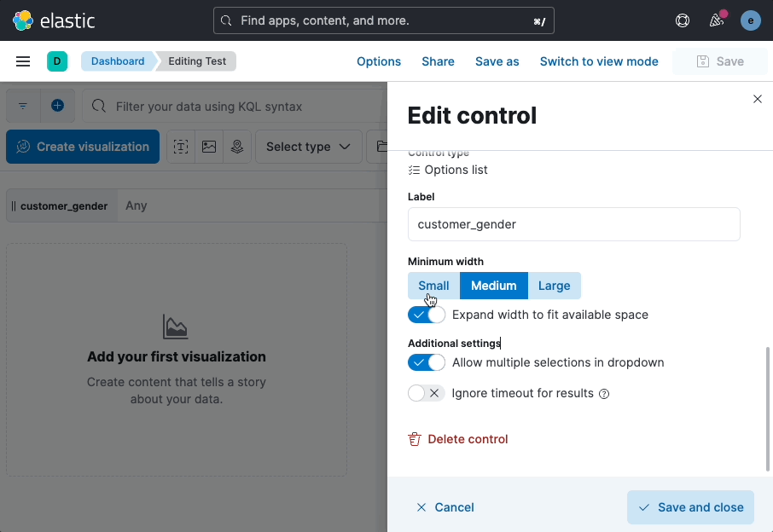Open the help menu lifebuoy icon
This screenshot has width=773, height=532.
(683, 20)
